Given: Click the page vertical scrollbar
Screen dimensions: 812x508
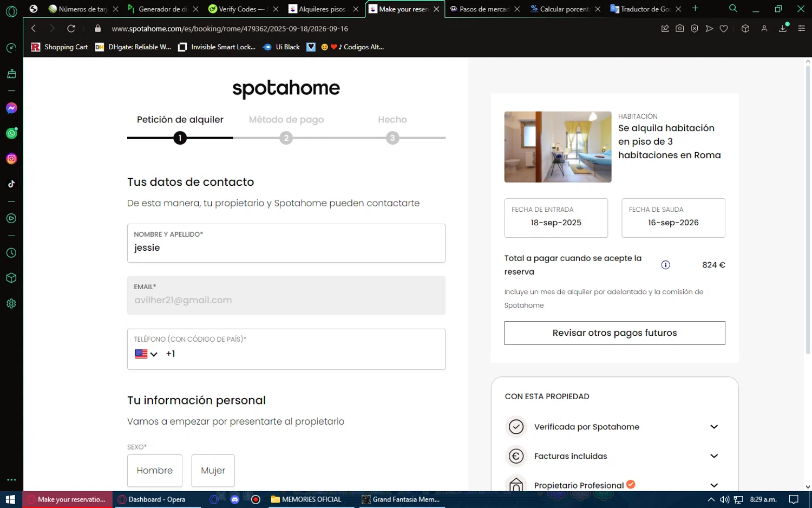Looking at the screenshot, I should coord(808,210).
